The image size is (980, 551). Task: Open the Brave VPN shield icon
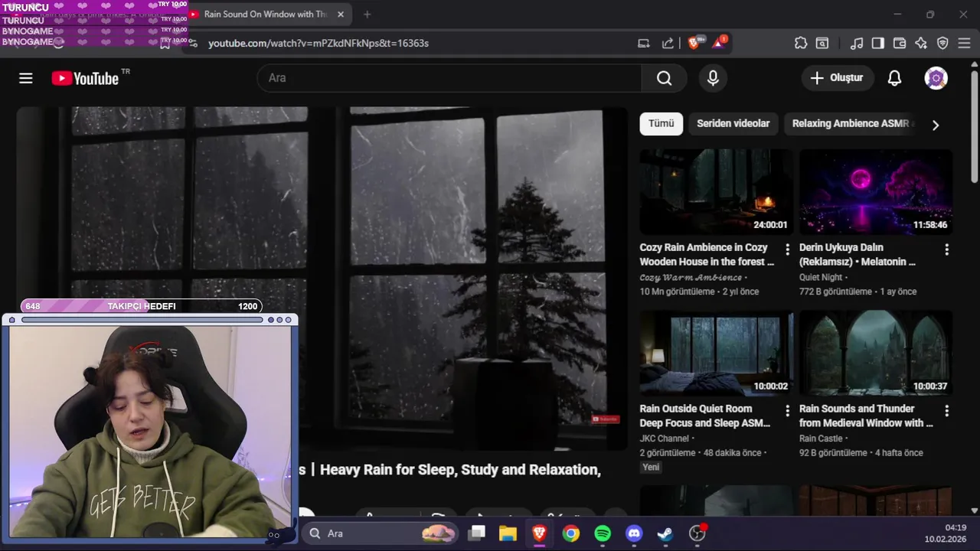pyautogui.click(x=942, y=43)
